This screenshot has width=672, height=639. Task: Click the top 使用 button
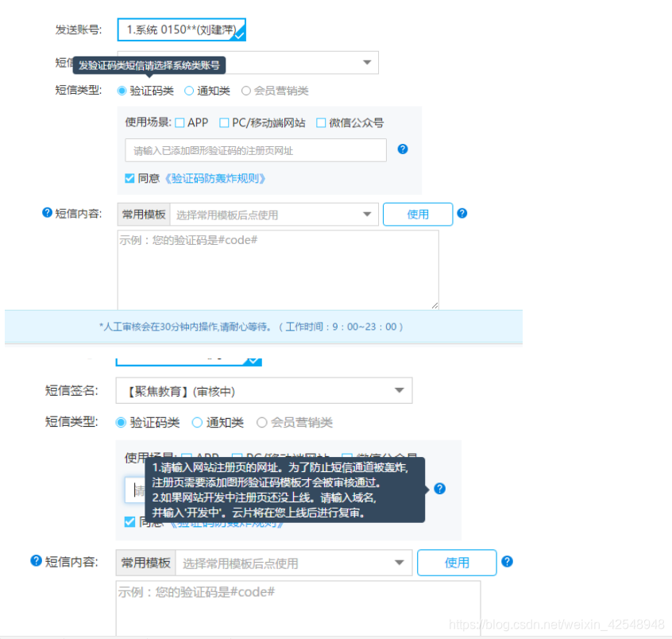(418, 214)
